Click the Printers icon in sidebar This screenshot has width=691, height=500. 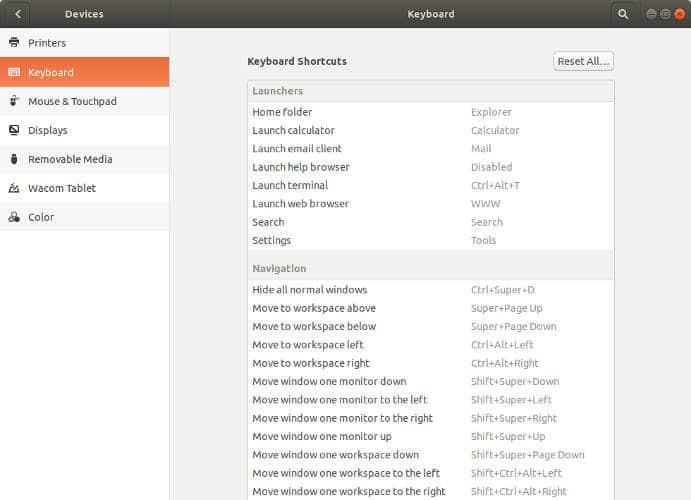(x=14, y=43)
